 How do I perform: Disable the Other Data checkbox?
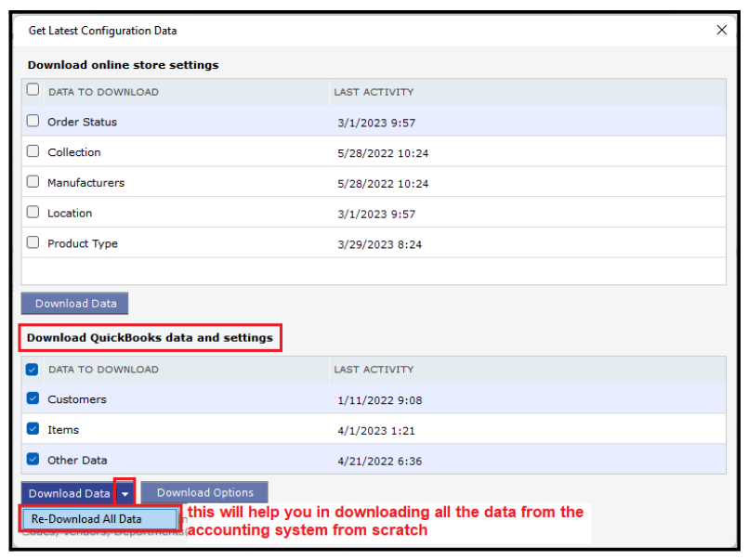[33, 459]
